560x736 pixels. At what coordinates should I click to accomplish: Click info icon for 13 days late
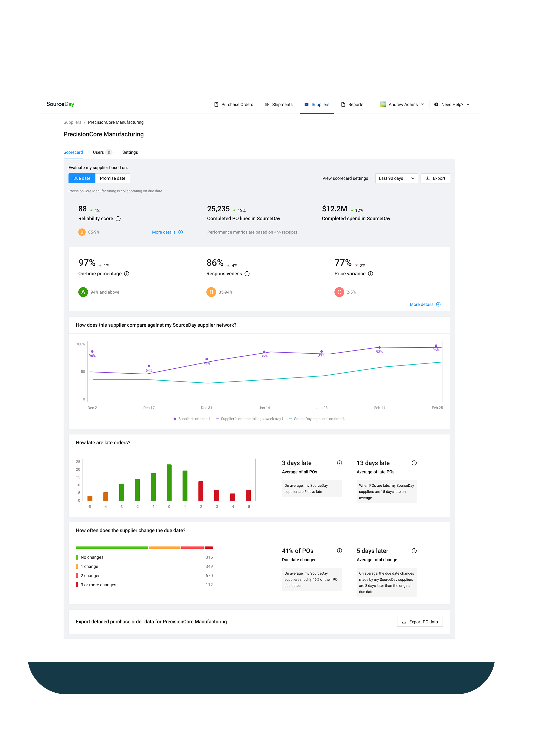click(414, 463)
